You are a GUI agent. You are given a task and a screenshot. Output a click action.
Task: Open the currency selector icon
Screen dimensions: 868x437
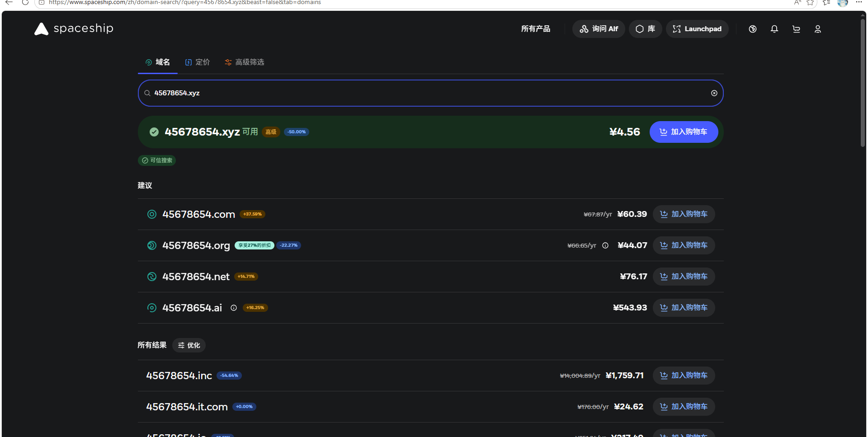753,29
